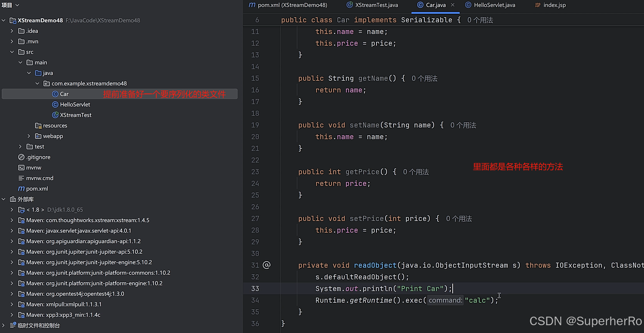Click the "Print Car" string literal
Viewport: 644px width, 333px height.
[x=420, y=289]
